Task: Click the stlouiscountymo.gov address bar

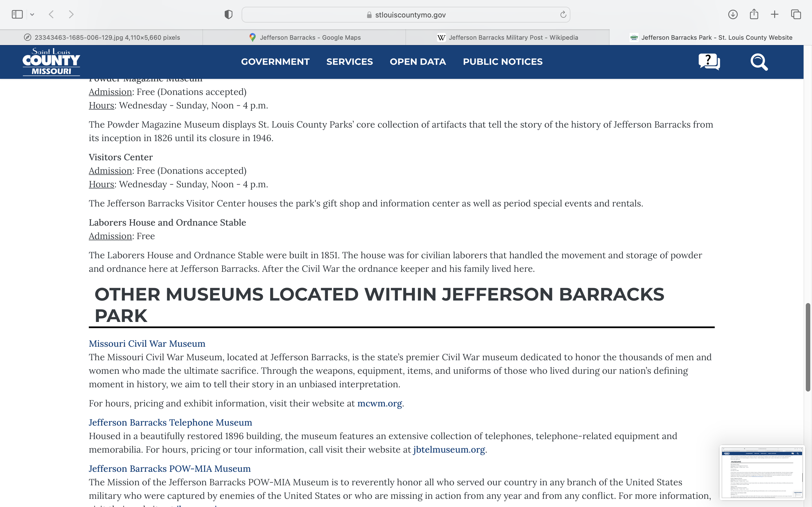Action: (x=406, y=15)
